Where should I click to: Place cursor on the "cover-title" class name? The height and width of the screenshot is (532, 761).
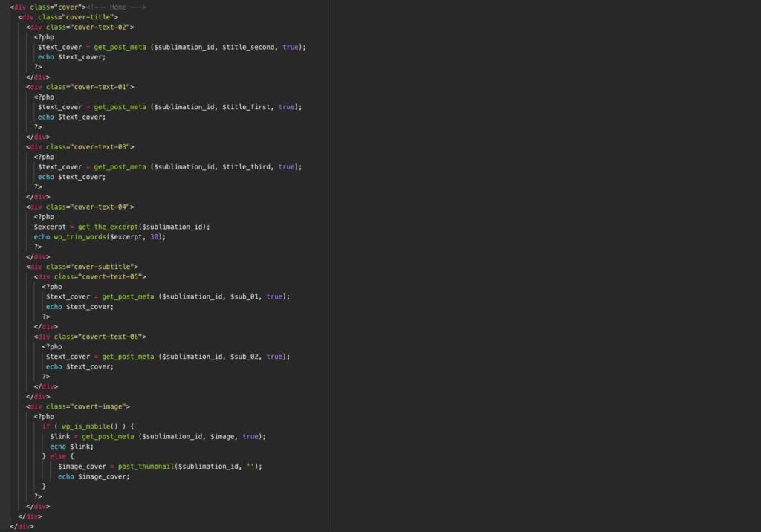coord(94,17)
